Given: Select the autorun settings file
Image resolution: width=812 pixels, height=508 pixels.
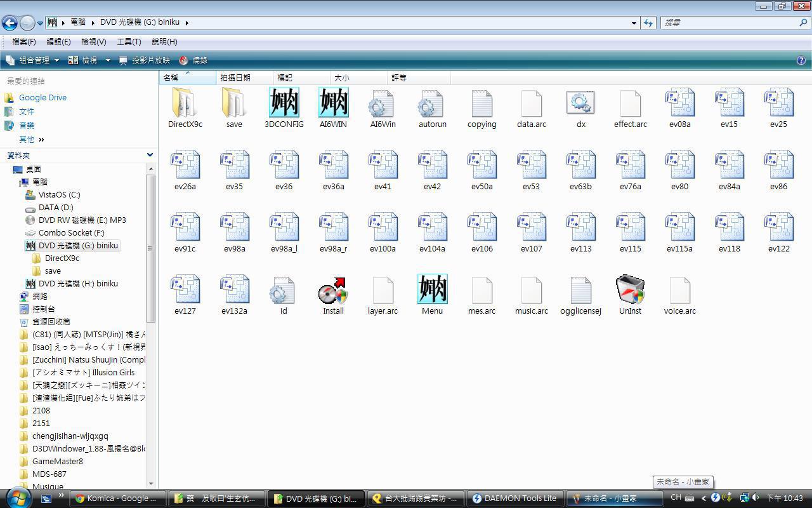Looking at the screenshot, I should tap(432, 105).
